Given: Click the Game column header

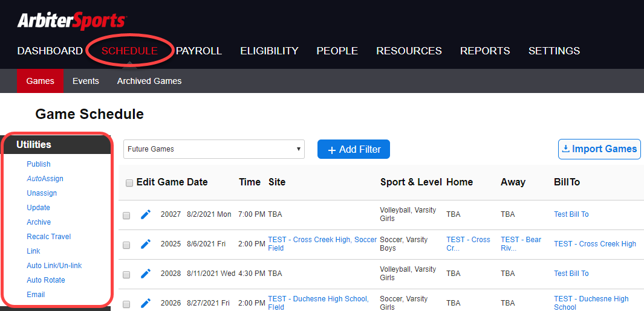Looking at the screenshot, I should point(171,182).
